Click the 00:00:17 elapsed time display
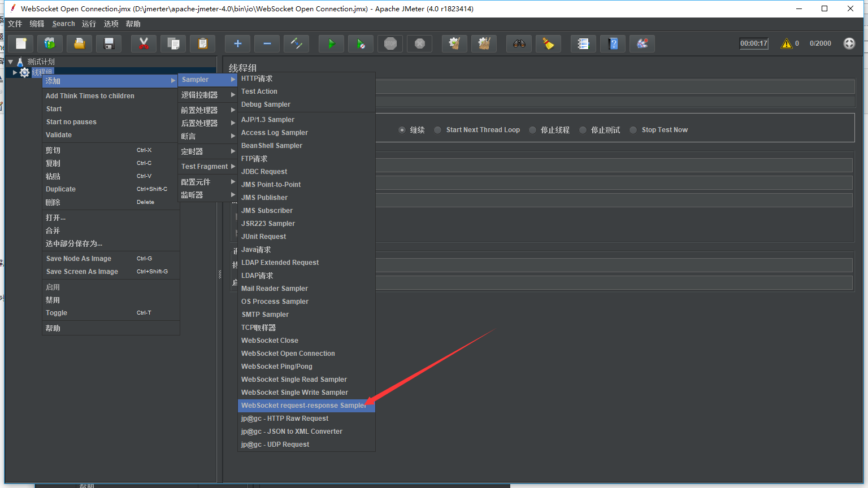Viewport: 868px width, 488px height. (754, 43)
